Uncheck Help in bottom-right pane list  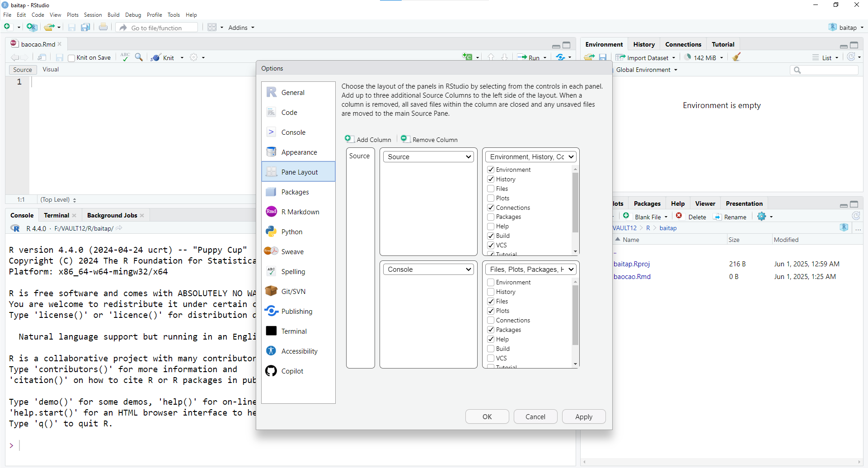(x=491, y=339)
